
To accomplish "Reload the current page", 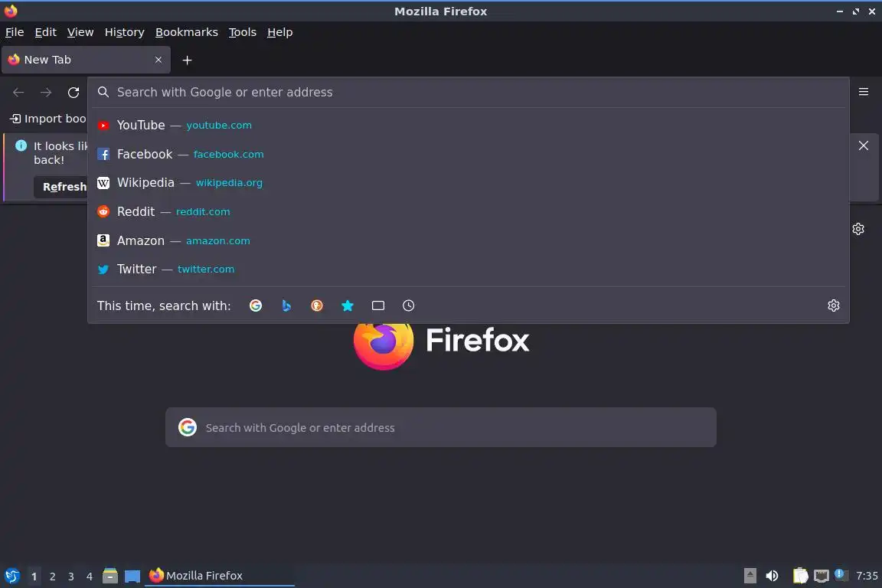I will coord(73,93).
